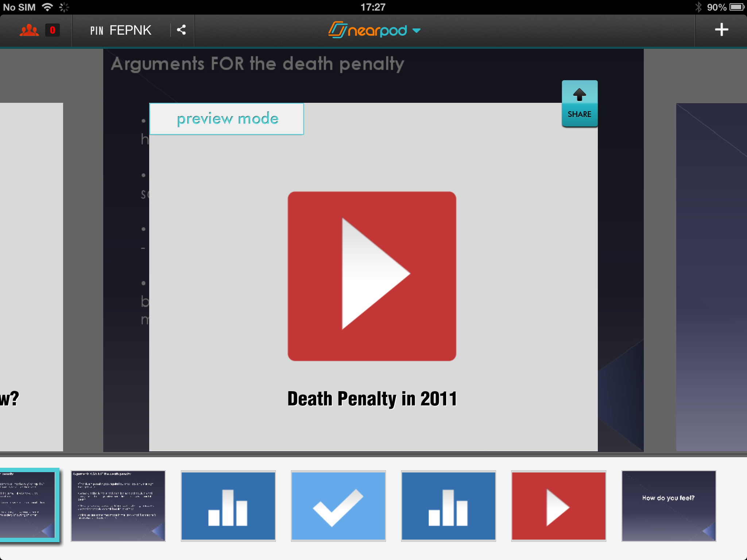Open the nearpod dropdown arrow
Image resolution: width=747 pixels, height=560 pixels.
417,31
